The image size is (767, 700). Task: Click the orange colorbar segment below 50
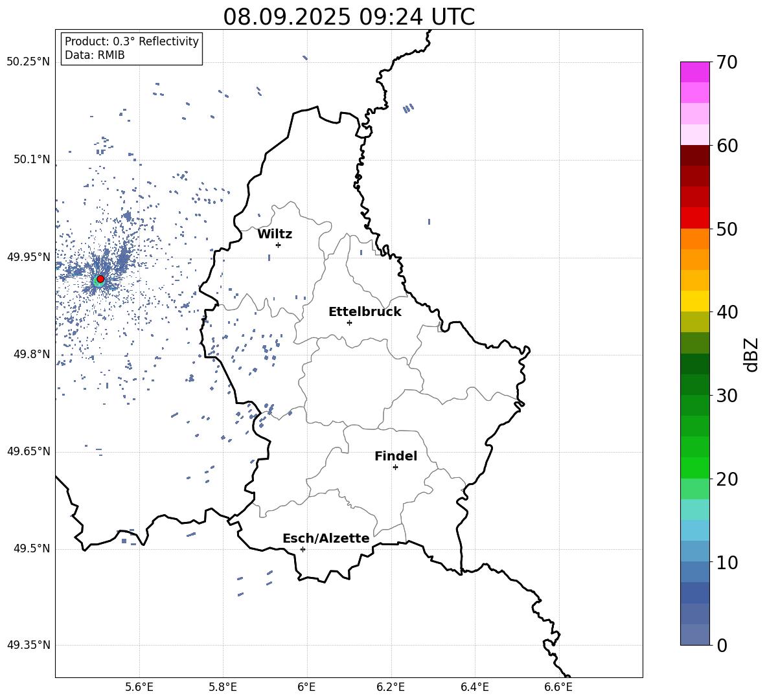(694, 239)
